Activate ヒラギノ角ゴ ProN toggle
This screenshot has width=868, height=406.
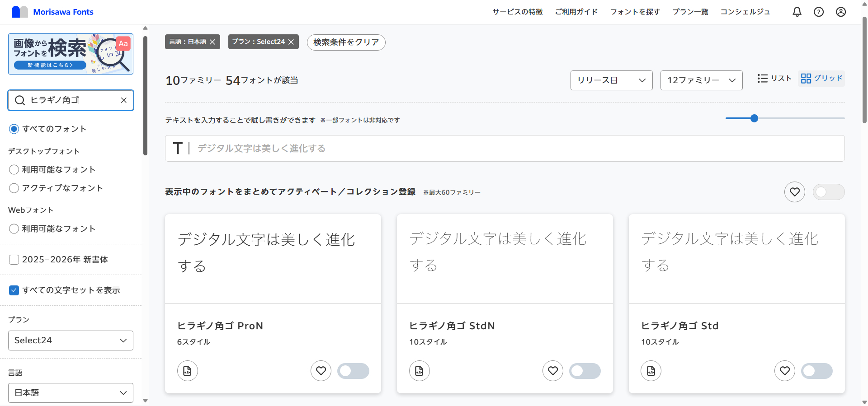353,371
